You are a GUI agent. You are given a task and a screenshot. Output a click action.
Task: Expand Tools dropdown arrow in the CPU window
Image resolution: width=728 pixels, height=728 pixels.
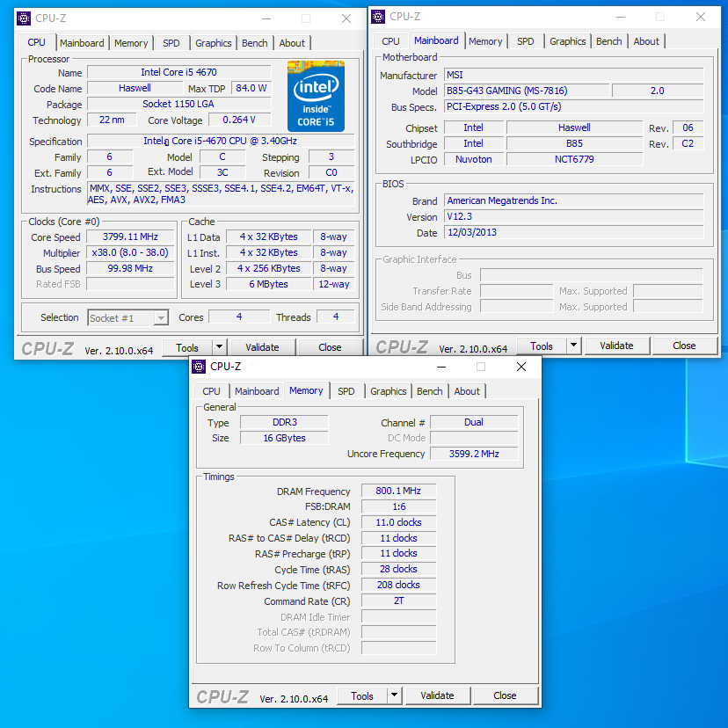click(x=219, y=347)
